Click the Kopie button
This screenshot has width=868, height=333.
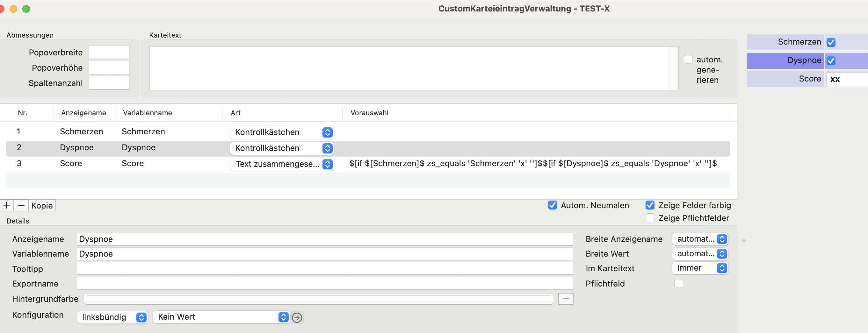pos(42,205)
